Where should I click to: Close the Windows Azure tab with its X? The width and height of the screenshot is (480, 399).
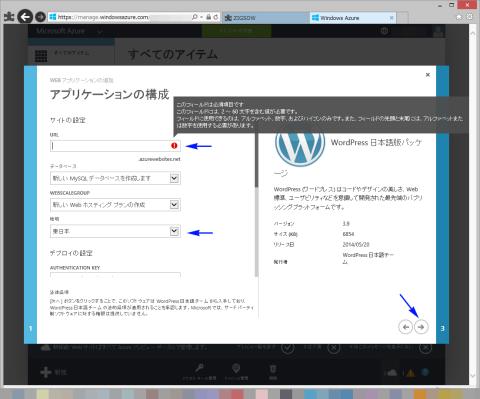pyautogui.click(x=391, y=18)
